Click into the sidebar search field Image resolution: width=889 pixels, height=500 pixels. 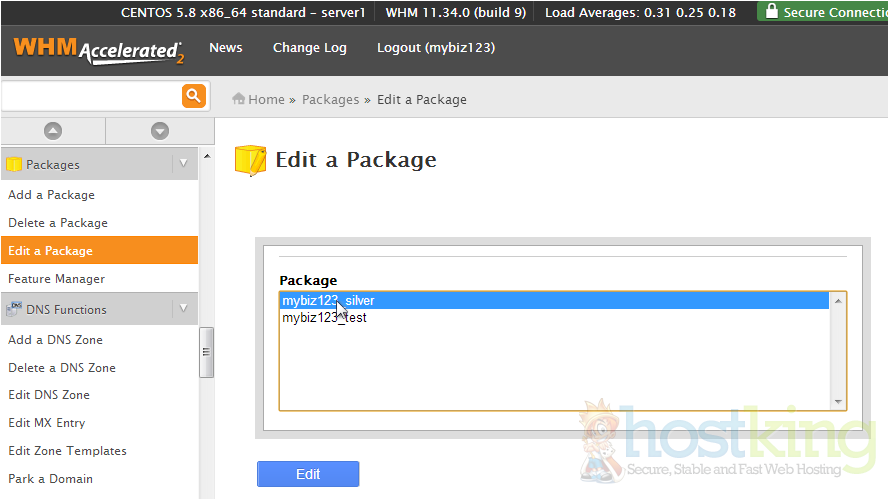click(90, 96)
